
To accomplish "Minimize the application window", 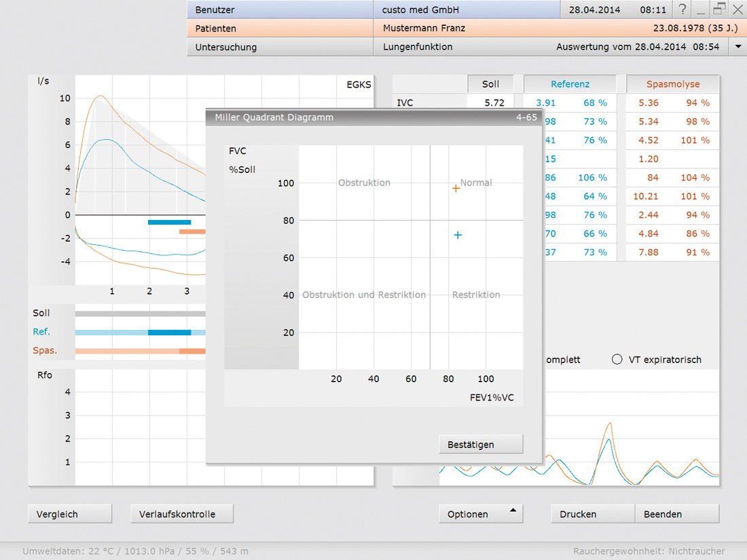I will pos(701,10).
